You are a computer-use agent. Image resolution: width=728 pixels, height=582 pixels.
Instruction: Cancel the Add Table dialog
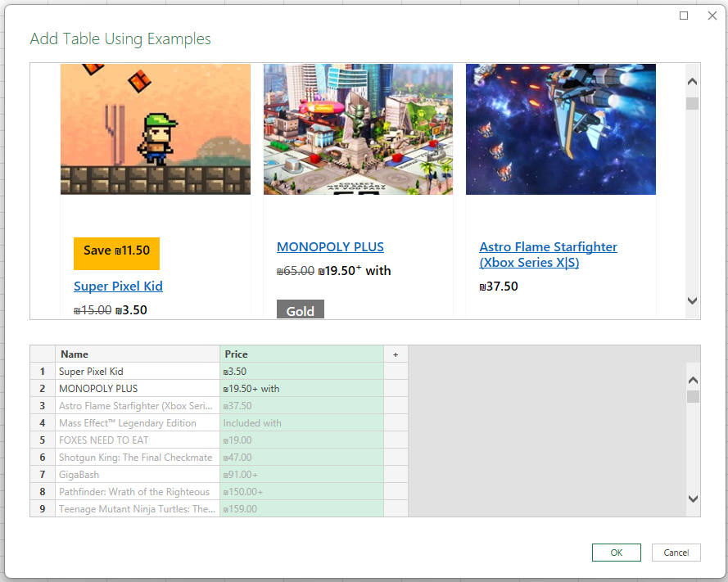tap(676, 553)
